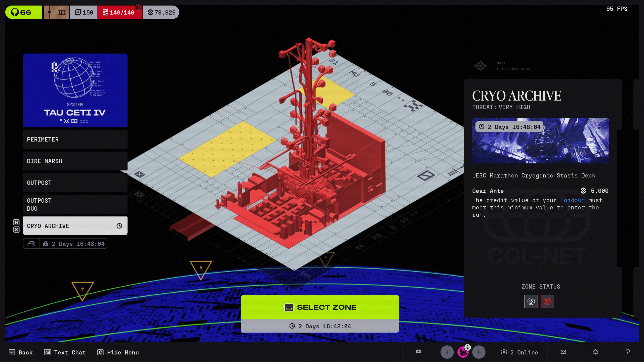Screen dimensions: 644x362
Task: Click the crew icon beside locked timer
Action: pyautogui.click(x=31, y=244)
